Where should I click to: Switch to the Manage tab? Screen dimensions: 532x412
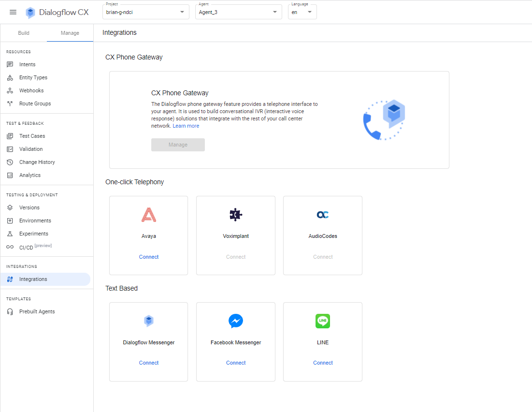(x=70, y=33)
